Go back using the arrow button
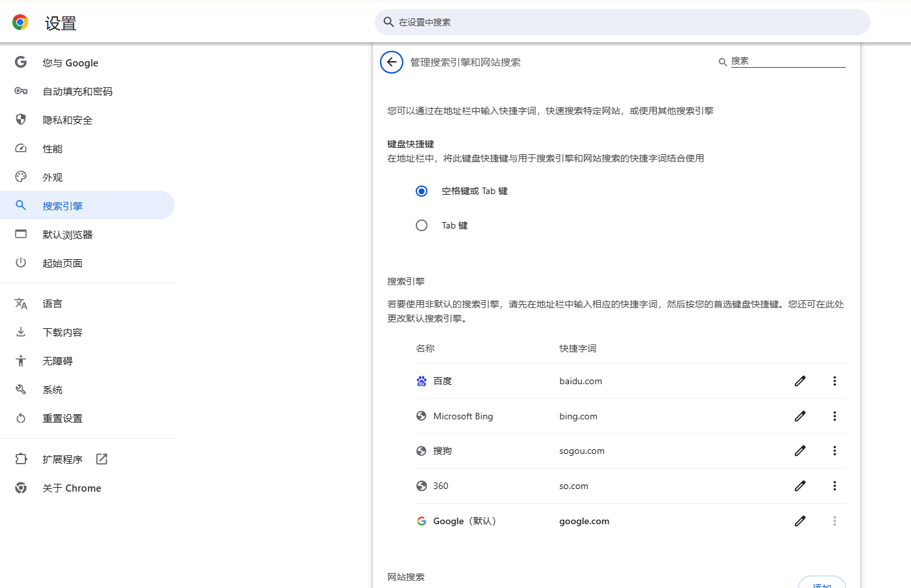Viewport: 911px width, 588px height. [392, 63]
